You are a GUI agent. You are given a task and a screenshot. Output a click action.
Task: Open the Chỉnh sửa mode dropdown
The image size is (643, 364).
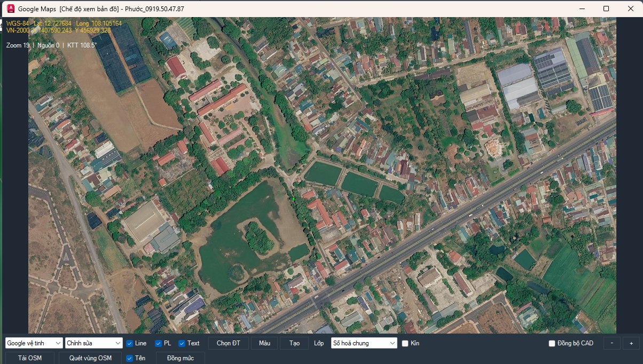coord(94,343)
